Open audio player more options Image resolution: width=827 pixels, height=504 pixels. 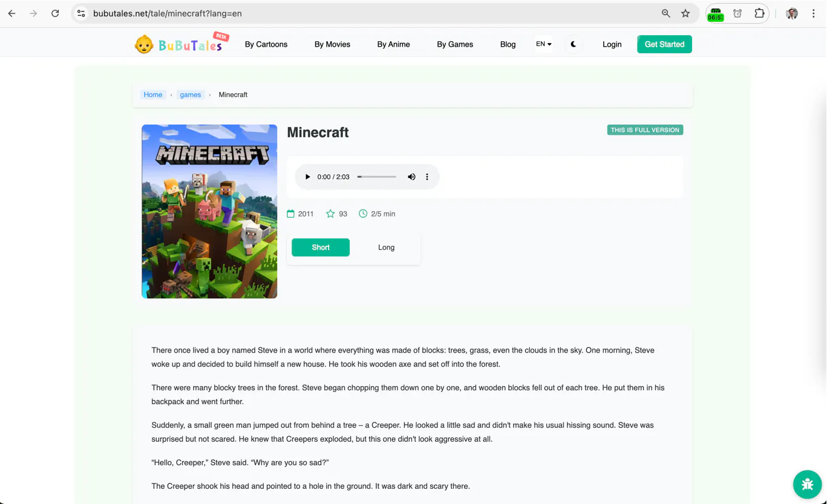click(x=427, y=177)
